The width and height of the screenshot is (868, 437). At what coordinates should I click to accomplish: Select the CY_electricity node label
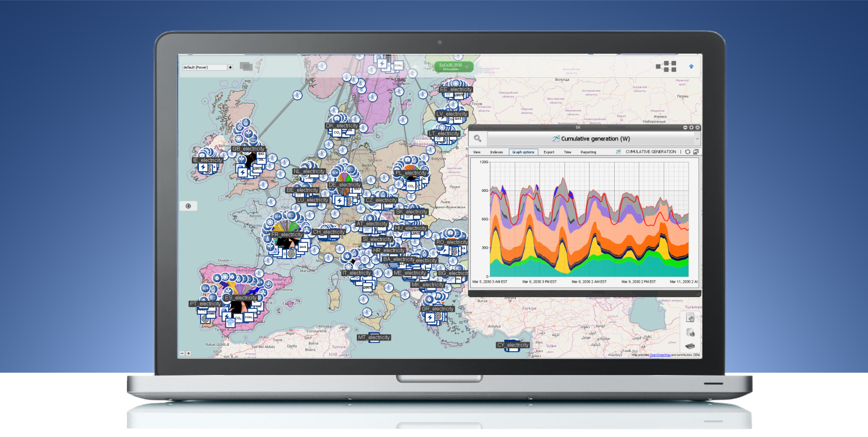(x=513, y=345)
